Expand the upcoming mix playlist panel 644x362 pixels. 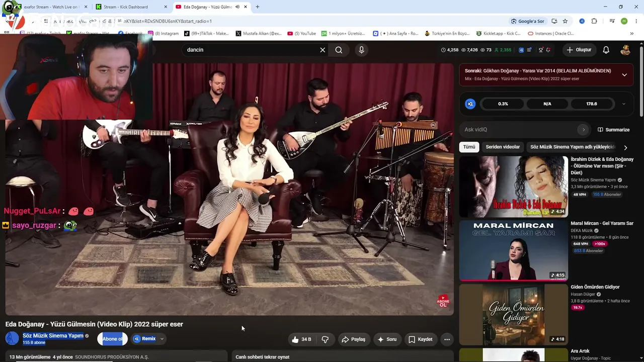(x=624, y=75)
